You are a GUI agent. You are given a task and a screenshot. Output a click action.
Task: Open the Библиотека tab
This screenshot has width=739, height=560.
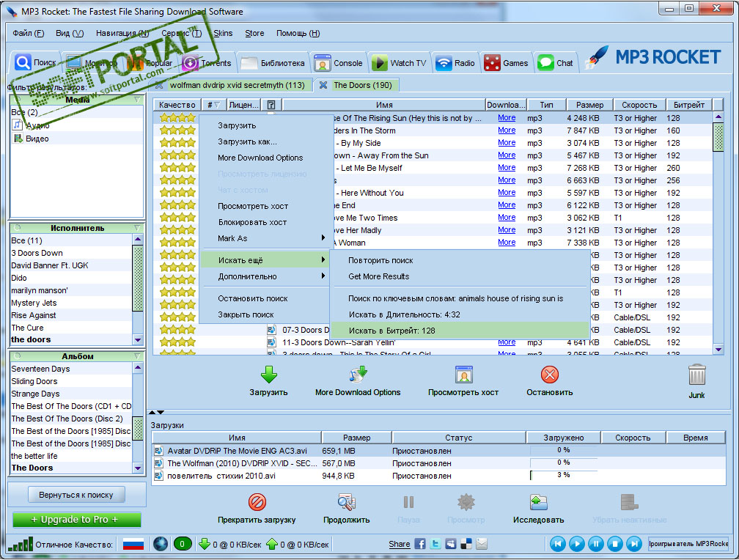click(273, 63)
